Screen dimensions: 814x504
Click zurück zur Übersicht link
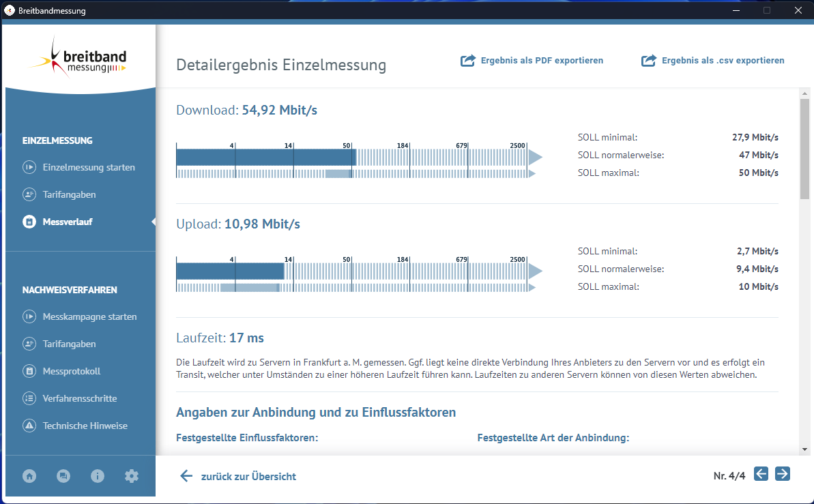[x=248, y=477]
